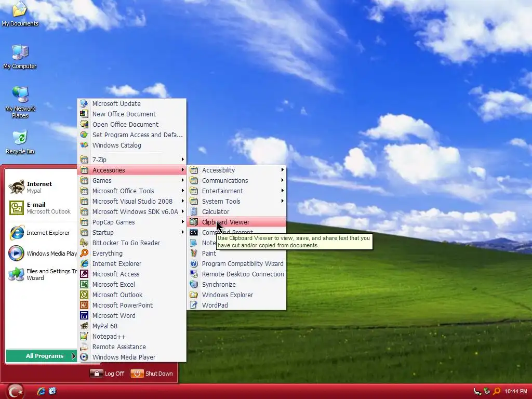The height and width of the screenshot is (399, 532).
Task: Select My Network Places desktop icon
Action: [20, 102]
